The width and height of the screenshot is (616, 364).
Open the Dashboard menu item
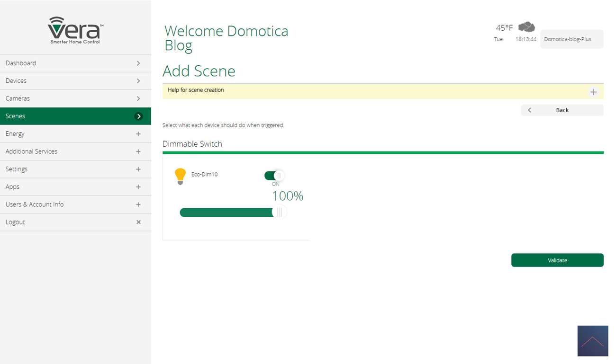pyautogui.click(x=75, y=63)
